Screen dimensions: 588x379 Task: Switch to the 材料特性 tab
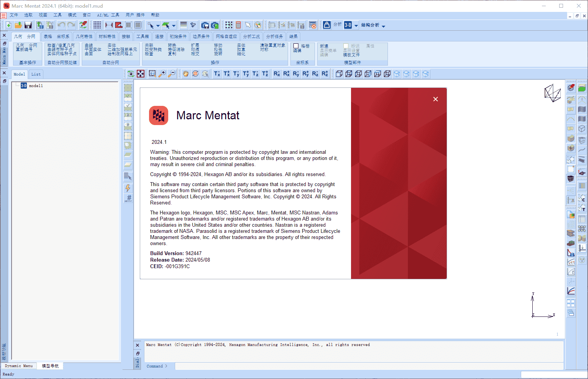click(x=107, y=36)
